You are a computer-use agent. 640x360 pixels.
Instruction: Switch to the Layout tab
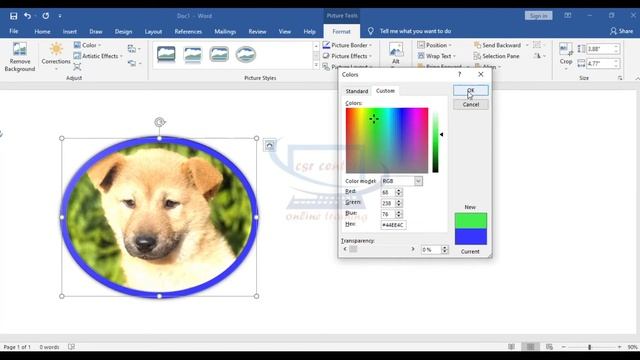coord(153,31)
